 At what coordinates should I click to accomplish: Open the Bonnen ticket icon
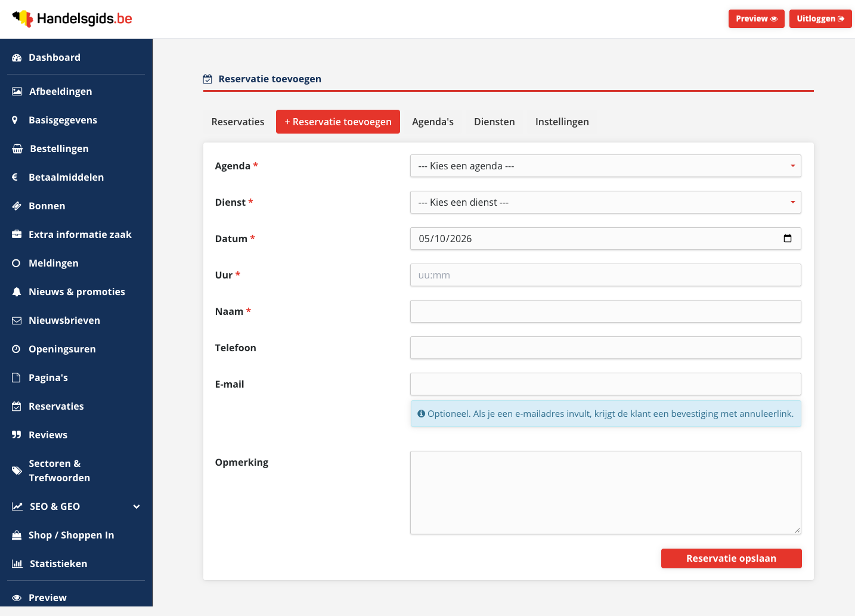tap(17, 206)
